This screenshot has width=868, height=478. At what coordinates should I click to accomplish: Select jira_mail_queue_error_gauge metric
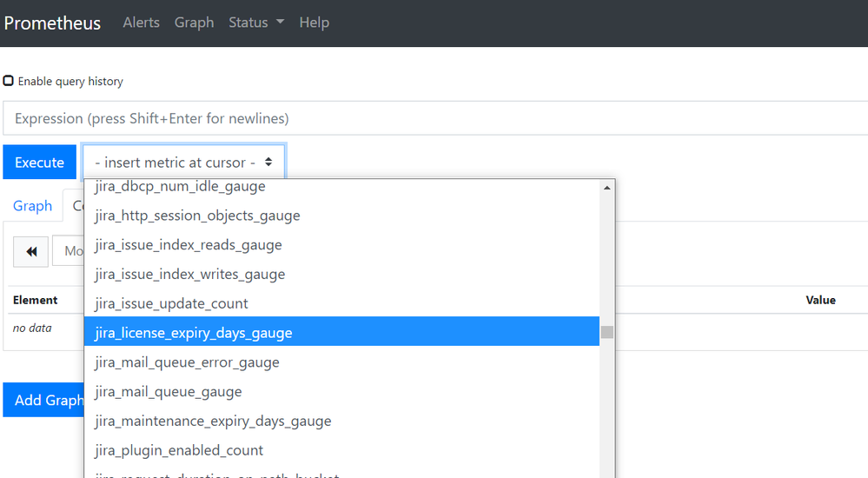[x=341, y=362]
